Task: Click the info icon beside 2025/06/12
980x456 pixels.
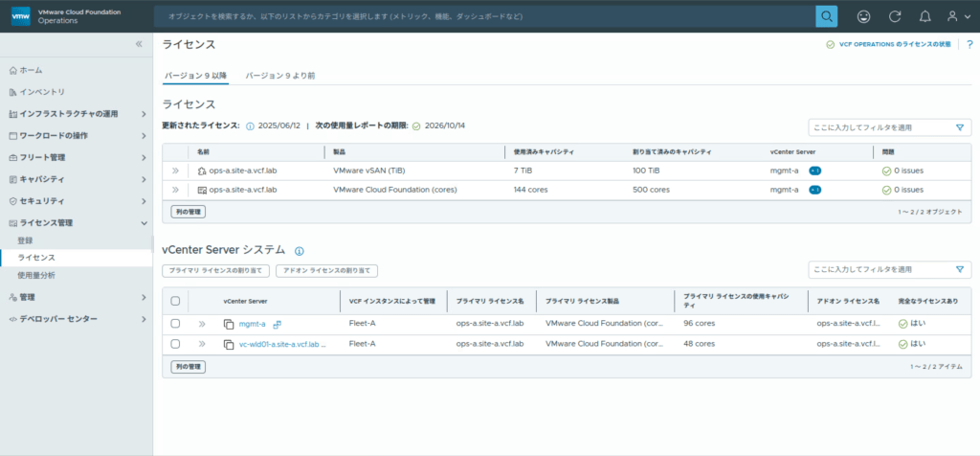Action: coord(250,125)
